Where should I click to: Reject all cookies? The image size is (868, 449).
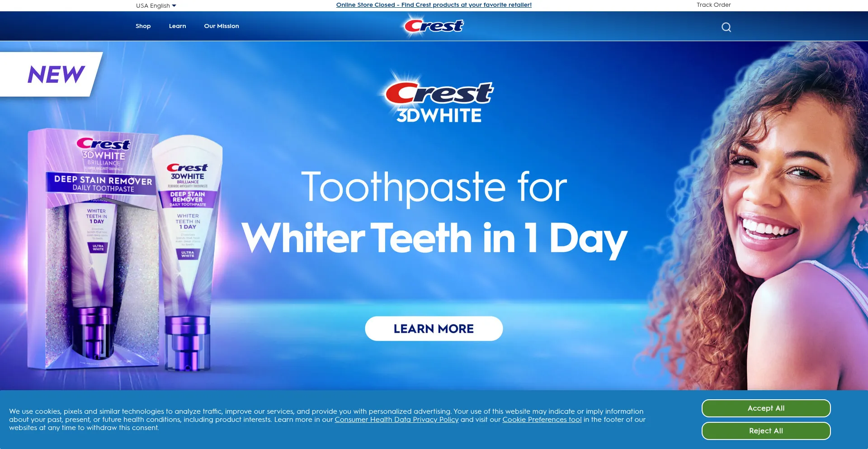[766, 431]
